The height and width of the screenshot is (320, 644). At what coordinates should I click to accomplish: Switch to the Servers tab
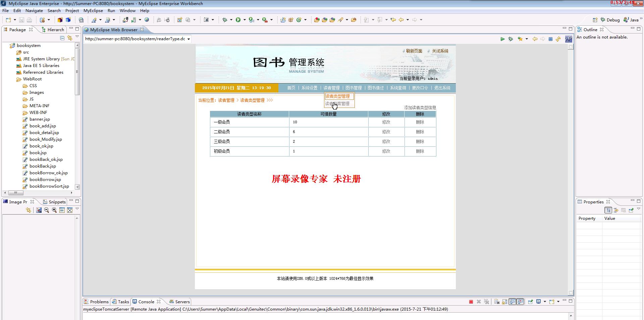179,302
